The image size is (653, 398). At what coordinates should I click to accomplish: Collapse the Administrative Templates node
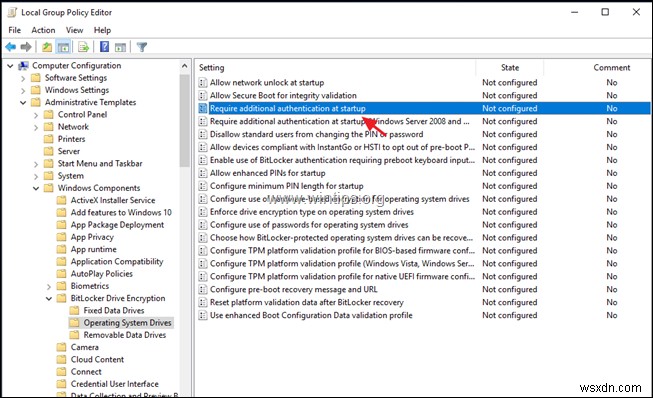23,102
